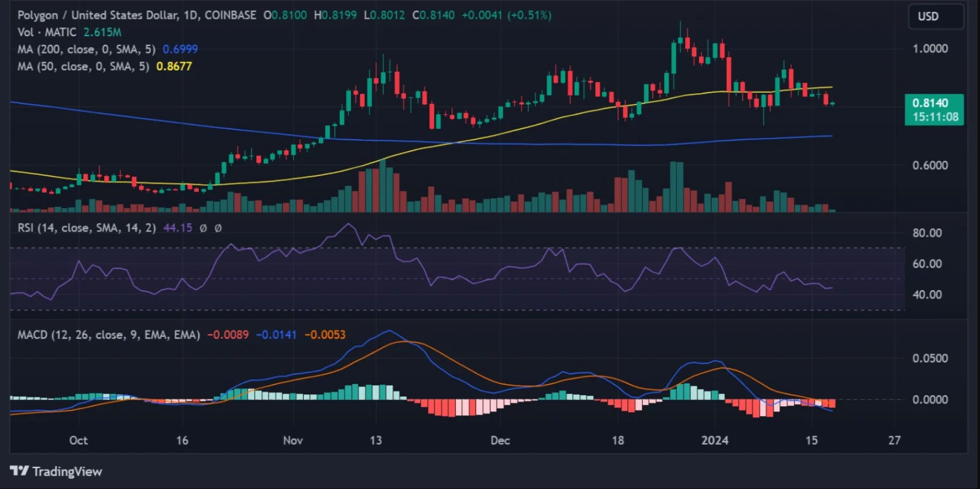This screenshot has width=980, height=489.
Task: Click the 27 date label on time axis
Action: tap(895, 441)
